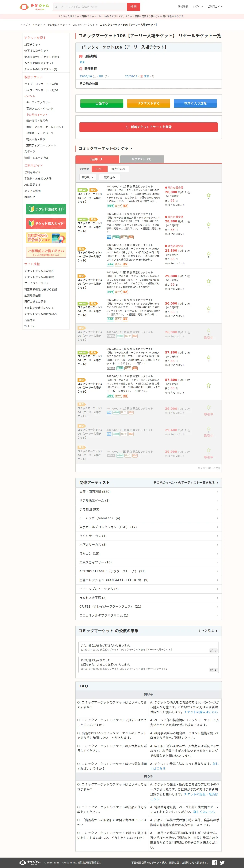Favorite star with count 5 on second listing

click(x=209, y=224)
